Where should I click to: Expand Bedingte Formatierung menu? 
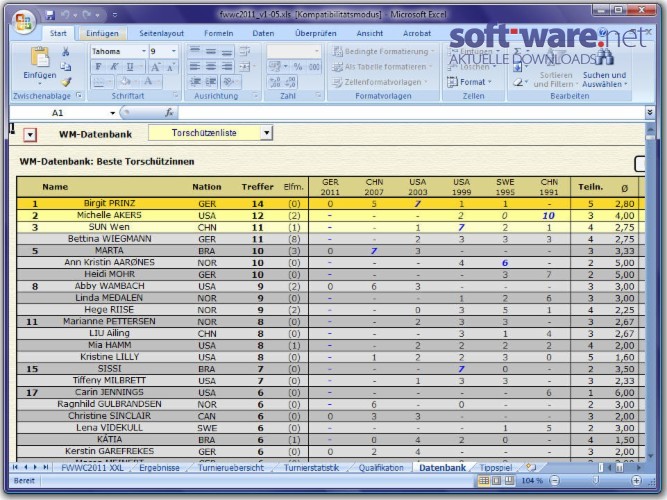click(x=383, y=51)
